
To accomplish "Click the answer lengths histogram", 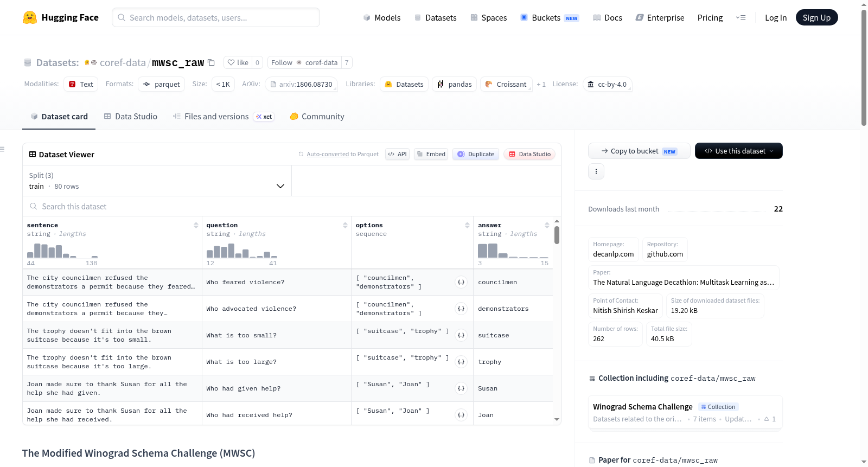I will pyautogui.click(x=513, y=250).
